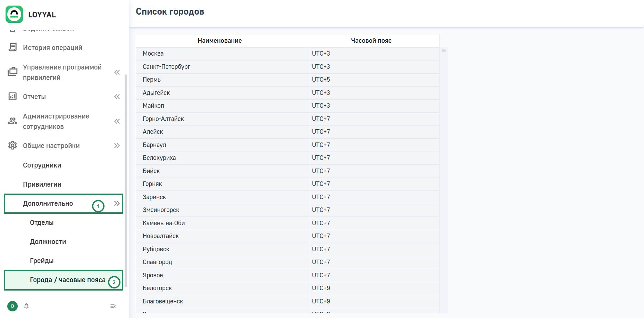Open the Привилегии menu item
The height and width of the screenshot is (318, 644).
pos(42,184)
